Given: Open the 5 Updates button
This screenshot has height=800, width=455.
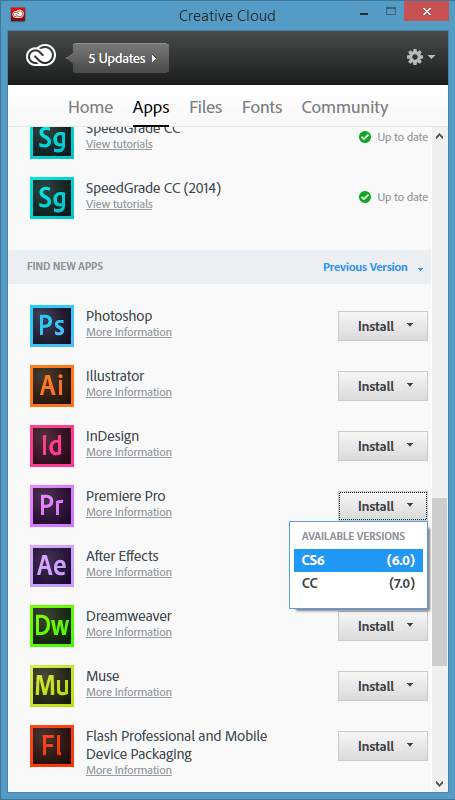Looking at the screenshot, I should click(x=121, y=58).
